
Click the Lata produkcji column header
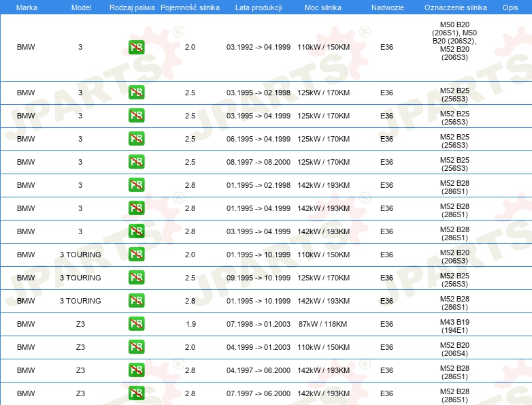tap(258, 7)
